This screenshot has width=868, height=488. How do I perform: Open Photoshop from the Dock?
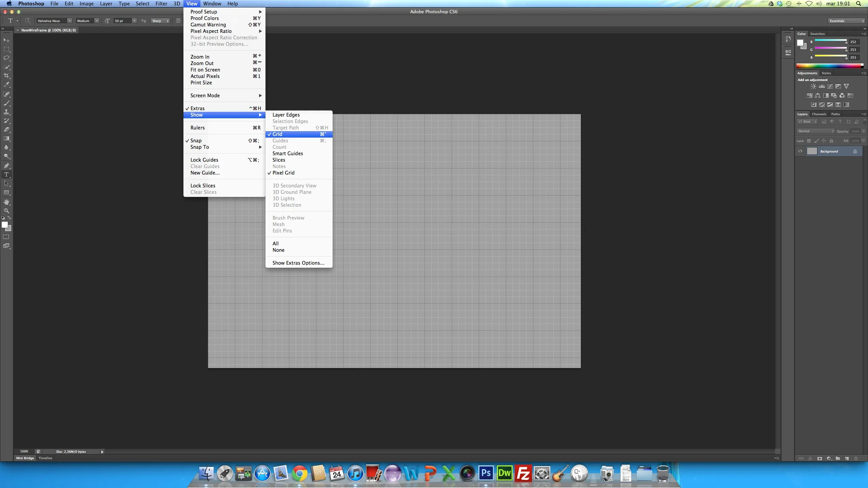point(486,473)
